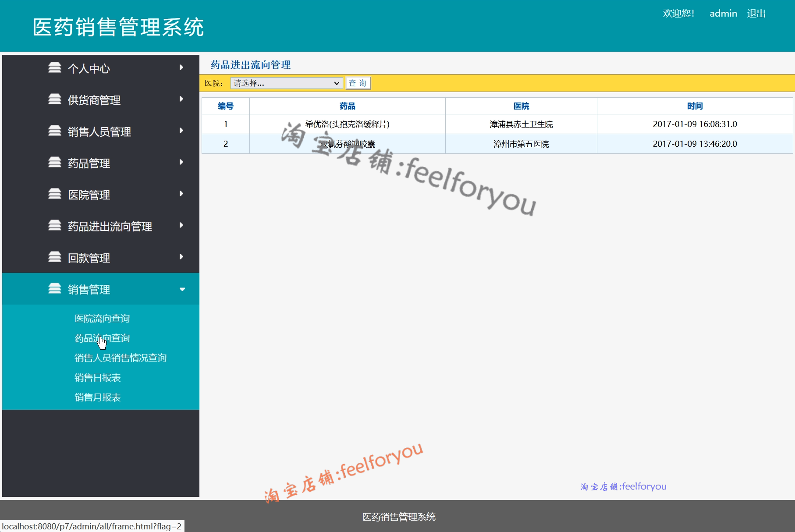Open 销售日报表 link
Screen dimensions: 795x532
pos(97,378)
